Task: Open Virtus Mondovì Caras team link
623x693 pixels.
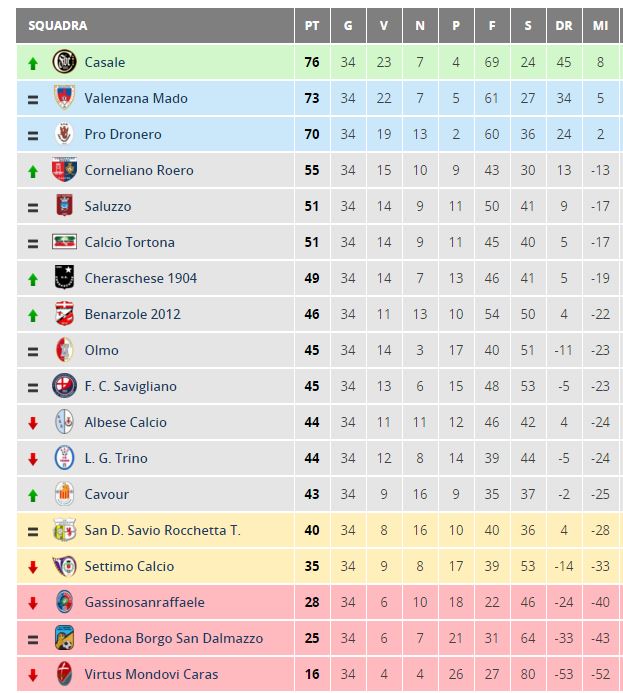Action: pos(151,674)
